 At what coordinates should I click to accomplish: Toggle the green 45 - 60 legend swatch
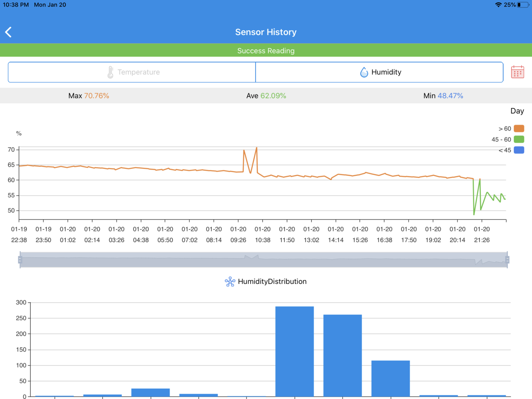(x=519, y=139)
